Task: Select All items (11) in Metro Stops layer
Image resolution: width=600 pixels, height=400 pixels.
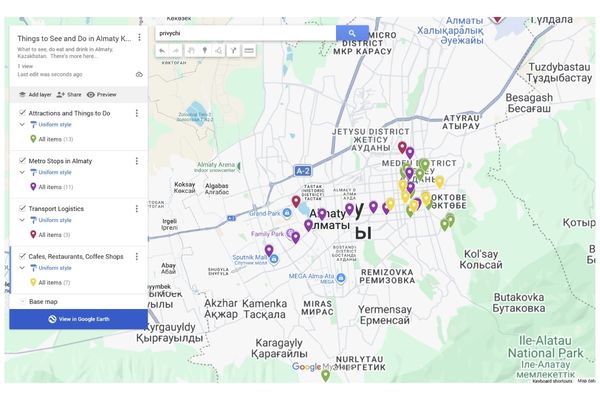Action: pyautogui.click(x=52, y=187)
